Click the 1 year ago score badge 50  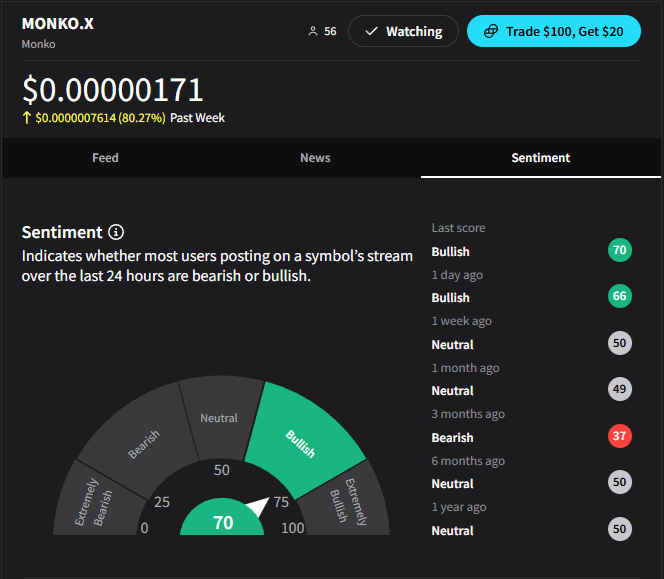pyautogui.click(x=620, y=529)
